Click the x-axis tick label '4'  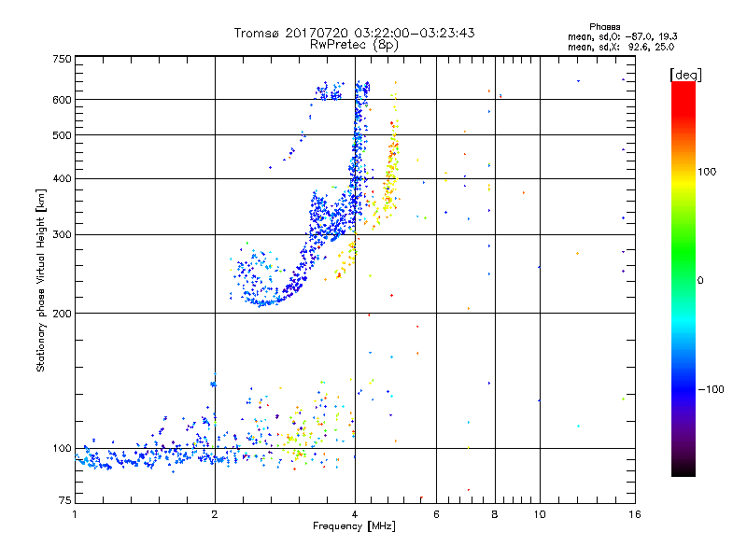(355, 514)
